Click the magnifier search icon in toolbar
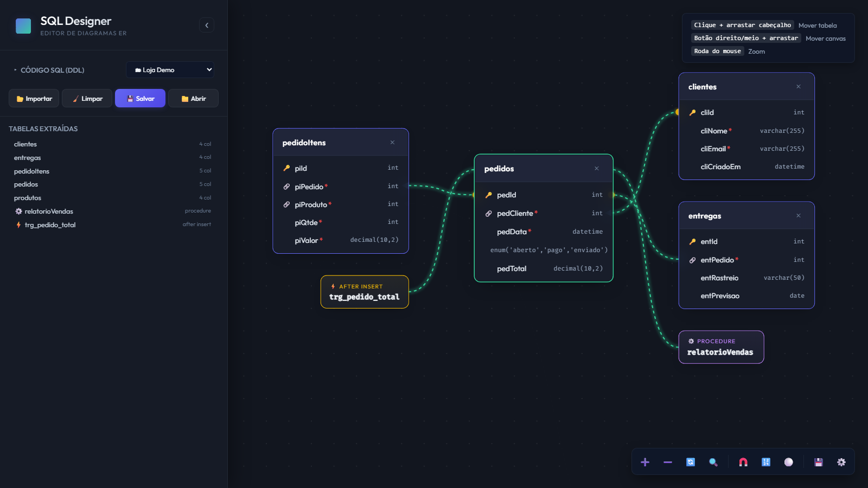 [x=713, y=462]
